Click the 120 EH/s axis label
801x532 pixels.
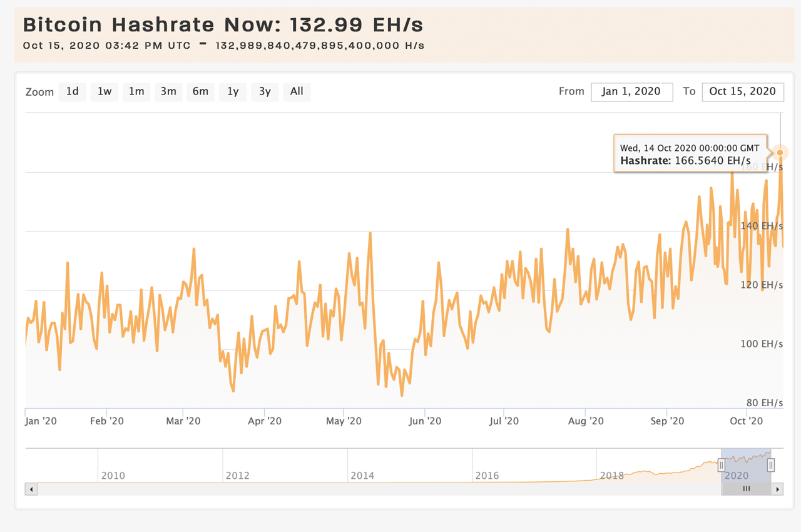tap(762, 285)
